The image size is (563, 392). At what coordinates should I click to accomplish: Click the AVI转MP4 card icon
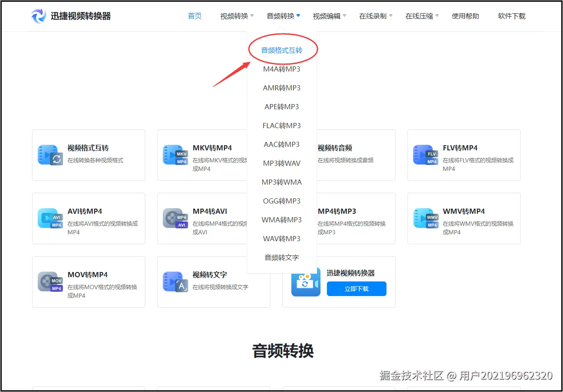coord(50,218)
